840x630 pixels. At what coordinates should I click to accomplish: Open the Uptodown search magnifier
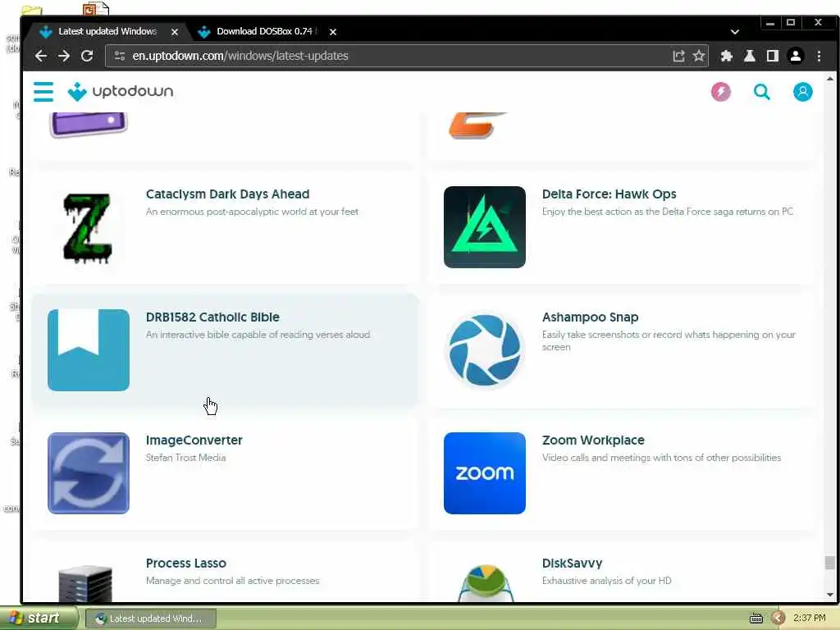(x=762, y=92)
